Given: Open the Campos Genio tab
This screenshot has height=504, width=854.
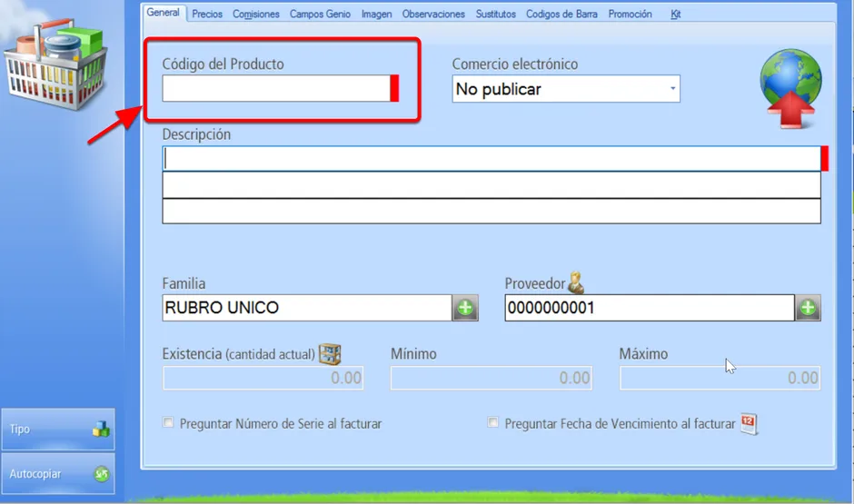Looking at the screenshot, I should (320, 15).
